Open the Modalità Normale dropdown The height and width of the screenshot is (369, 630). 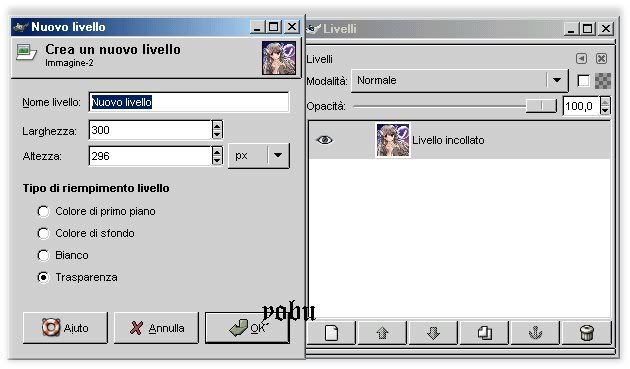460,81
